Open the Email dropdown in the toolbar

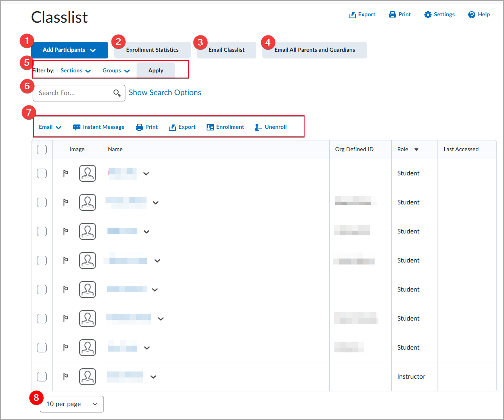click(x=50, y=126)
